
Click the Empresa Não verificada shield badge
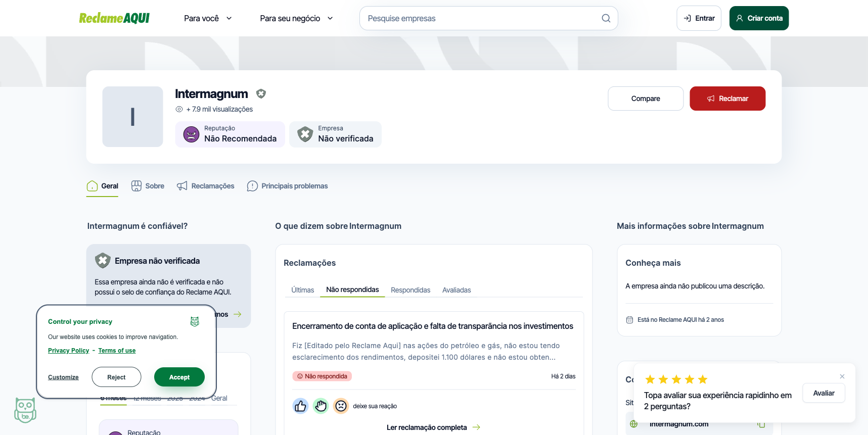(305, 134)
